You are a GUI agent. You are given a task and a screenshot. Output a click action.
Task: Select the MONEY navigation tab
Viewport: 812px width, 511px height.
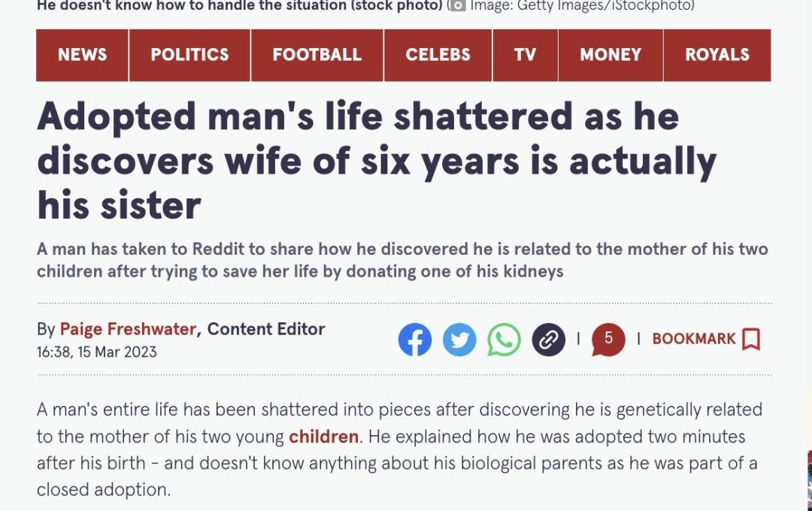pos(611,55)
